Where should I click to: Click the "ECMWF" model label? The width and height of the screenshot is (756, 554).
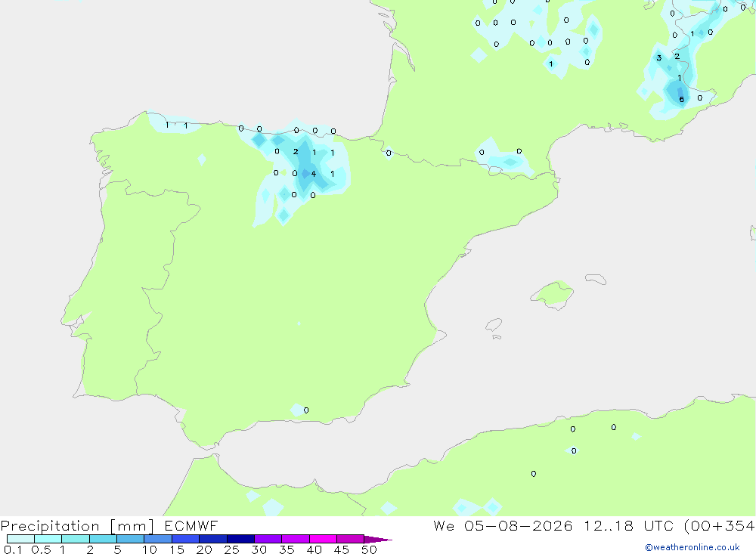point(191,525)
